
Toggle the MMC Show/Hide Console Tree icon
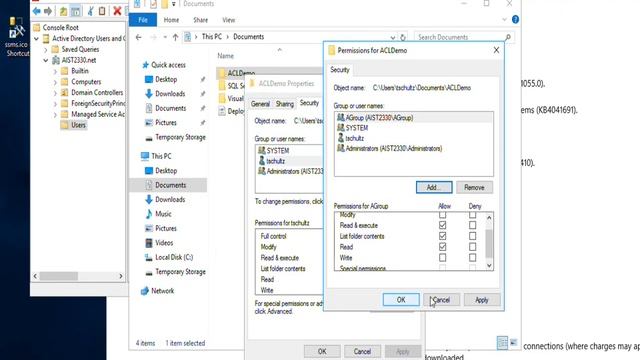[76, 11]
